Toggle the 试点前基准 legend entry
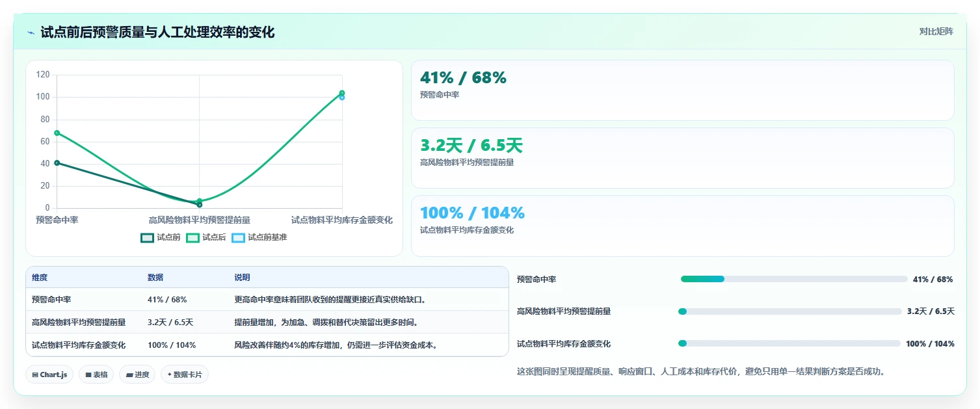The width and height of the screenshot is (980, 409). [259, 237]
